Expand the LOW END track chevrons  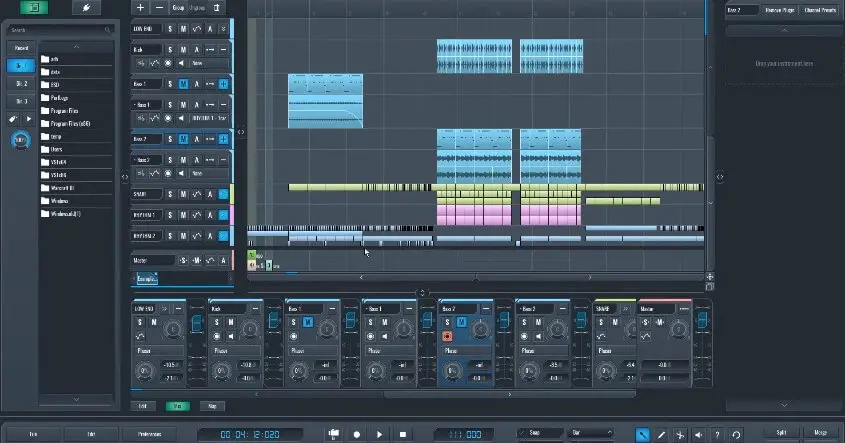[x=223, y=29]
